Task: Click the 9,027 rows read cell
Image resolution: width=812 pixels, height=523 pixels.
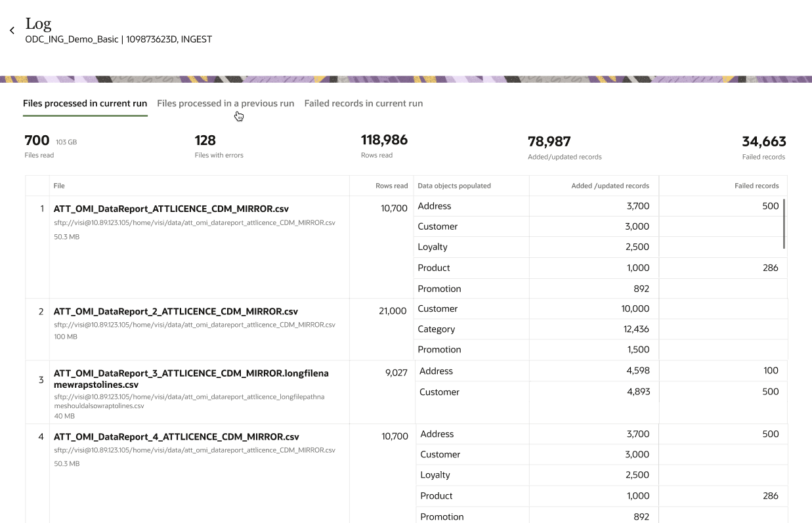Action: tap(396, 373)
